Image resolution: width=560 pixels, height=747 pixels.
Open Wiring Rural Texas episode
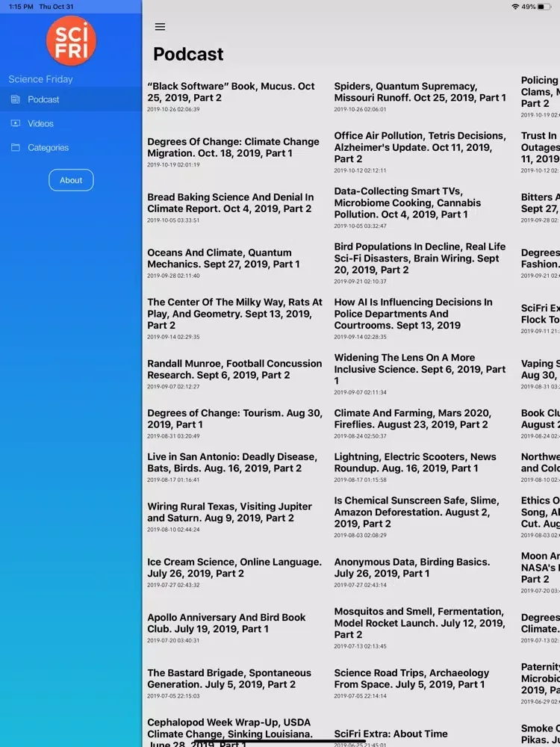point(229,512)
